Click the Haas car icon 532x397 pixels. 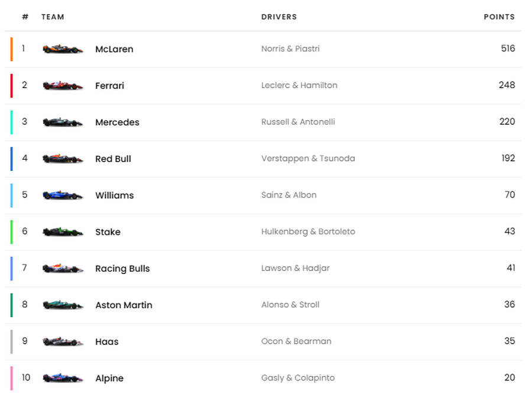coord(63,341)
